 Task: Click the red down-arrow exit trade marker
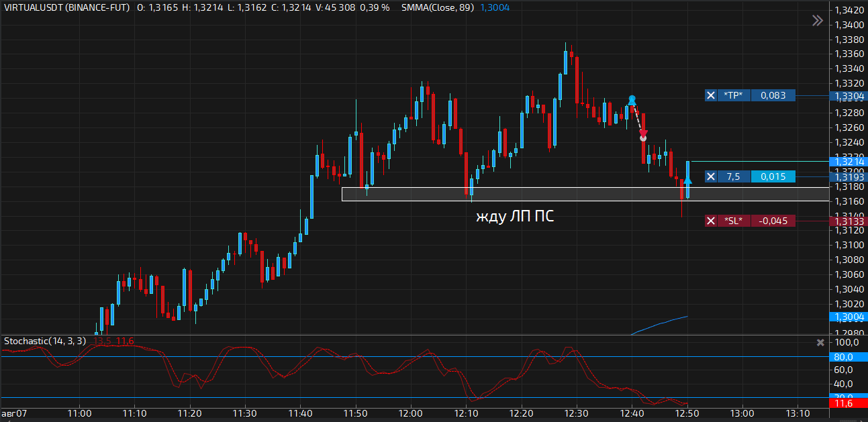tap(643, 135)
